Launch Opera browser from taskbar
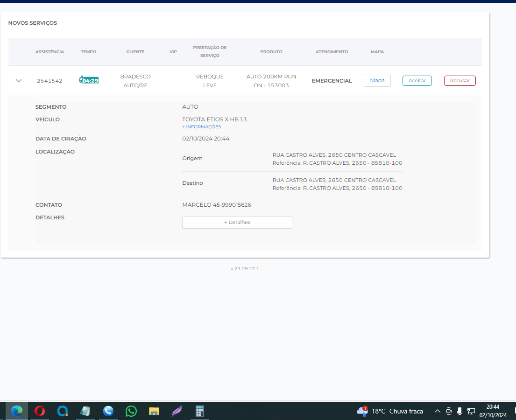516x420 pixels. point(40,411)
